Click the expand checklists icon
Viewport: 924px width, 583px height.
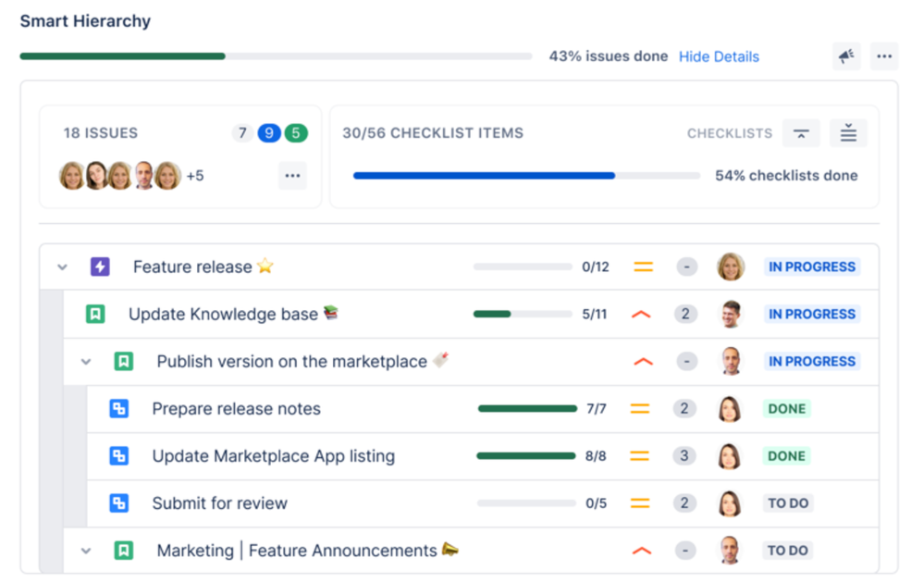pyautogui.click(x=848, y=133)
